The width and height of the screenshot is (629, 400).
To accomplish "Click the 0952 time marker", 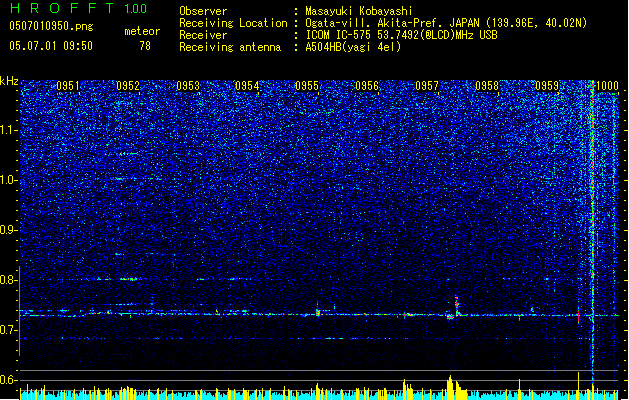I will click(x=128, y=86).
